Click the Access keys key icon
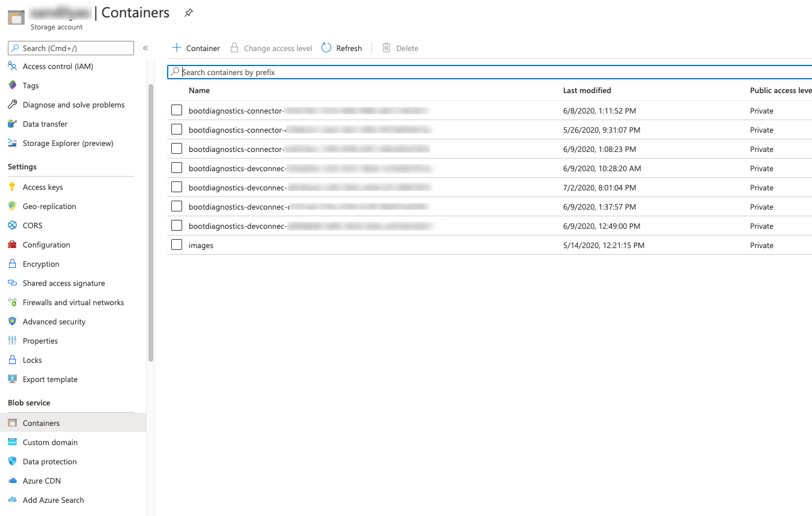Viewport: 812px width, 516px height. coord(12,187)
